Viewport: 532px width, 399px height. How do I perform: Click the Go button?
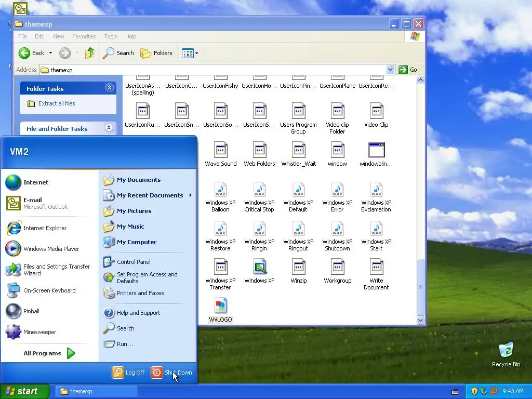[x=408, y=70]
